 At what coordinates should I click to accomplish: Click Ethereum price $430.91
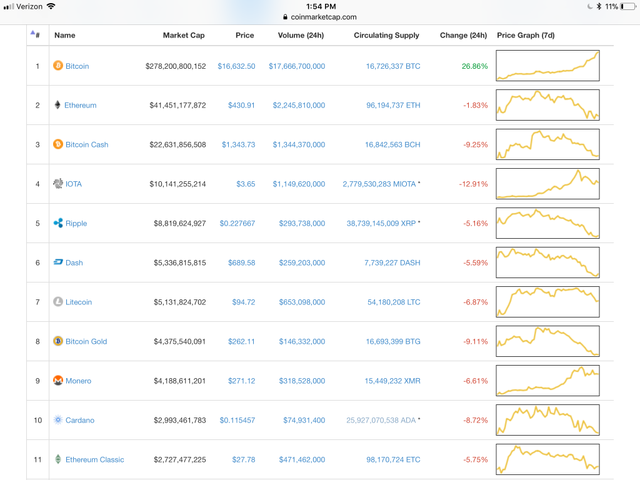pyautogui.click(x=241, y=105)
